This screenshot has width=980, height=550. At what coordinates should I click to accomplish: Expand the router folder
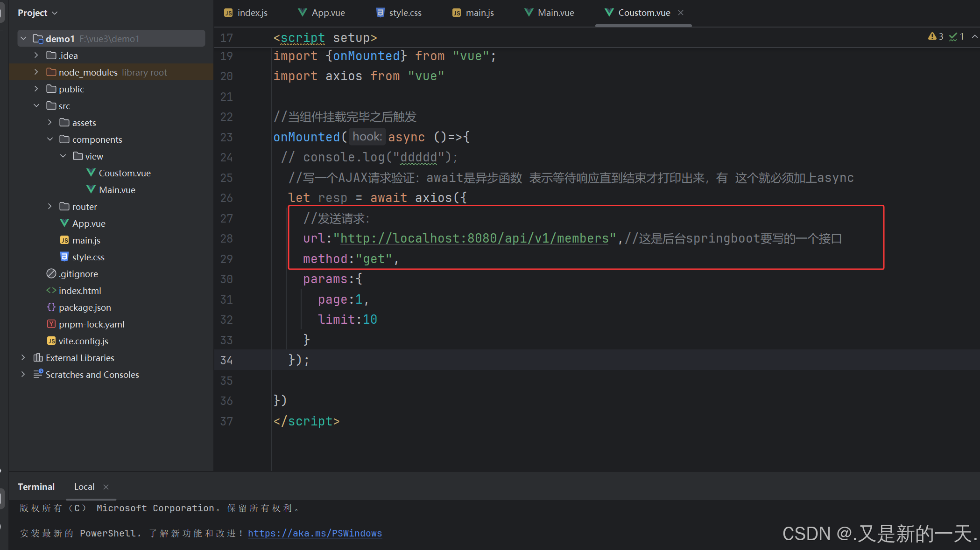50,207
